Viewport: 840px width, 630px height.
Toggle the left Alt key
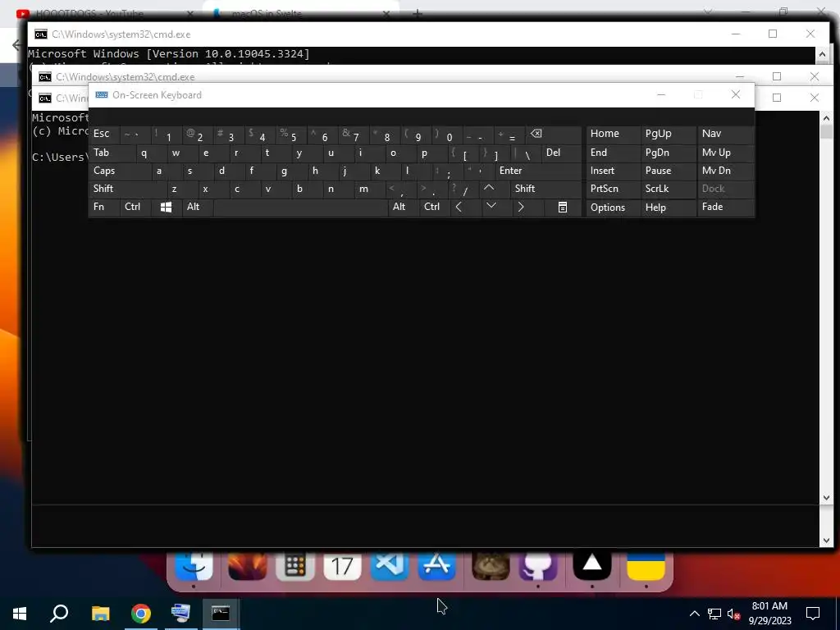[x=198, y=207]
